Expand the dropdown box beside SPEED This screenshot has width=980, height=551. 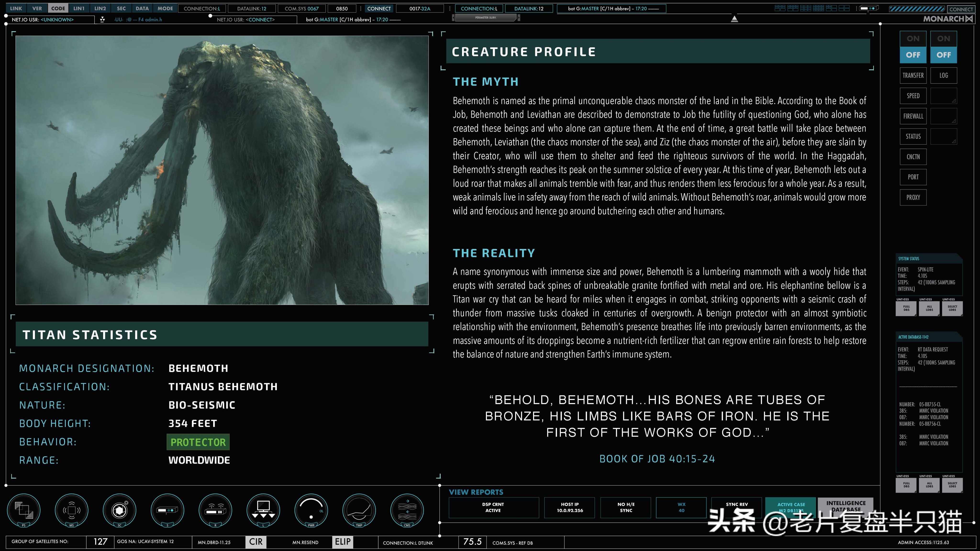[x=943, y=96]
